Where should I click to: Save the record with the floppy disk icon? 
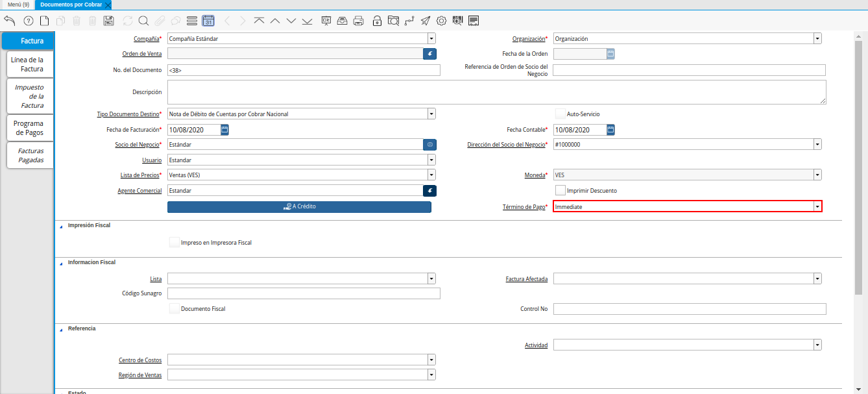(x=108, y=21)
